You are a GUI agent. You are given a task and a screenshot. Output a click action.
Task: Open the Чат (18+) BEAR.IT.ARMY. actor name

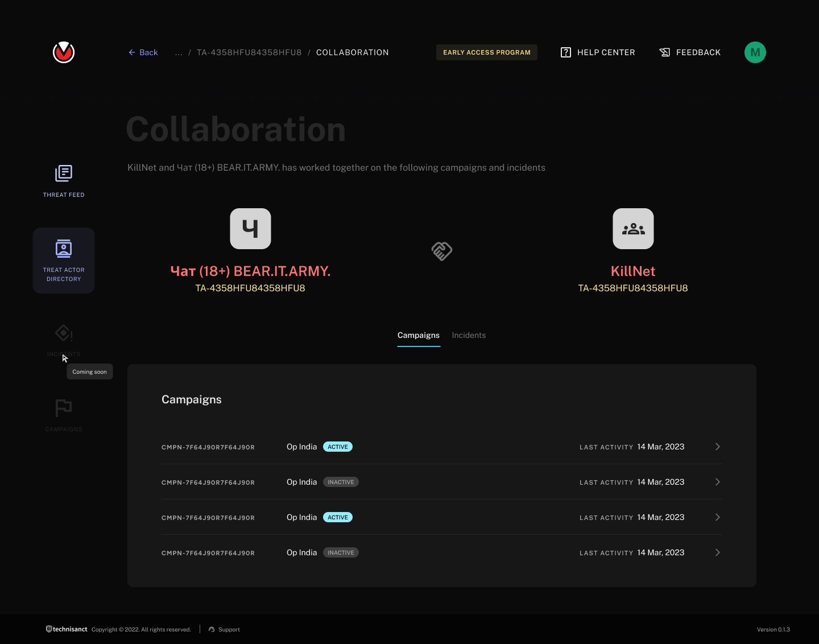250,271
